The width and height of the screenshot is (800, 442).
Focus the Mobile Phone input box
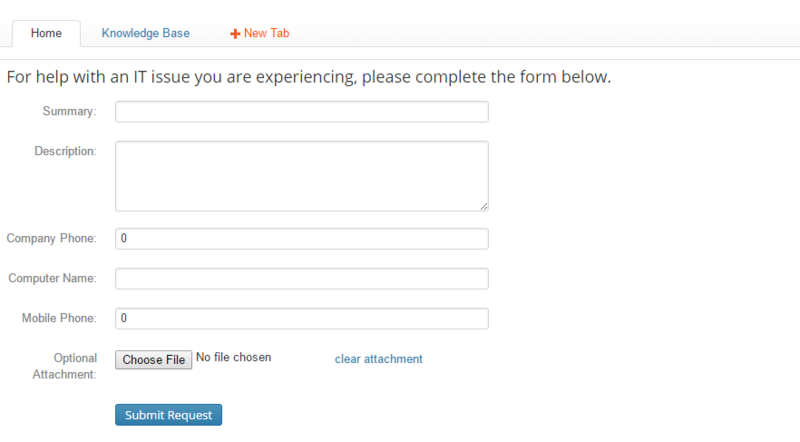point(301,318)
